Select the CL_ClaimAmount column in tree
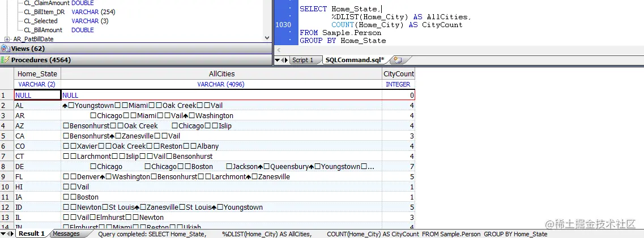Image resolution: width=644 pixels, height=238 pixels. (x=59, y=3)
